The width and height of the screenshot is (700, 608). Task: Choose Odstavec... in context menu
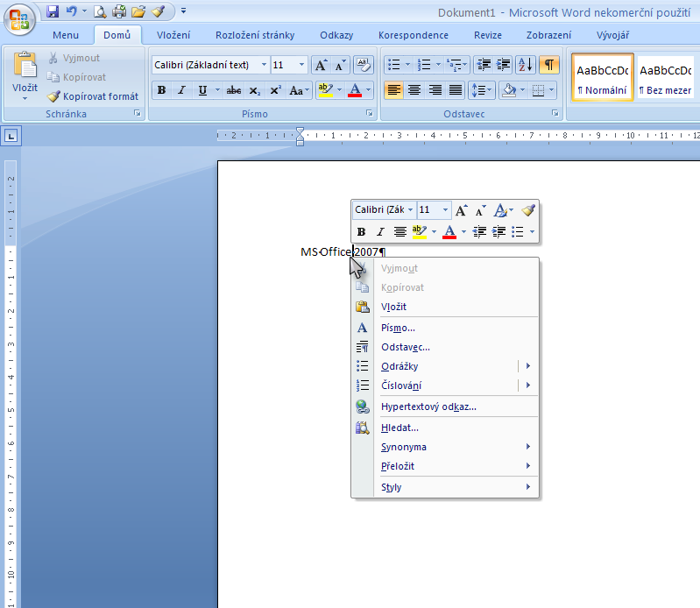445,347
